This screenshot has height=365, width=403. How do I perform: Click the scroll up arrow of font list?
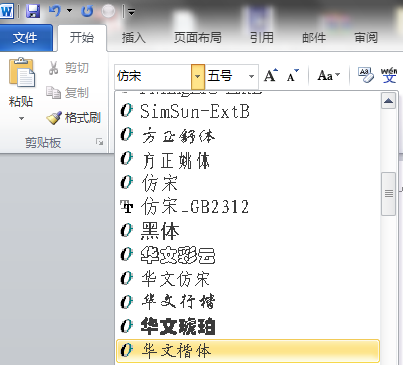pyautogui.click(x=389, y=101)
